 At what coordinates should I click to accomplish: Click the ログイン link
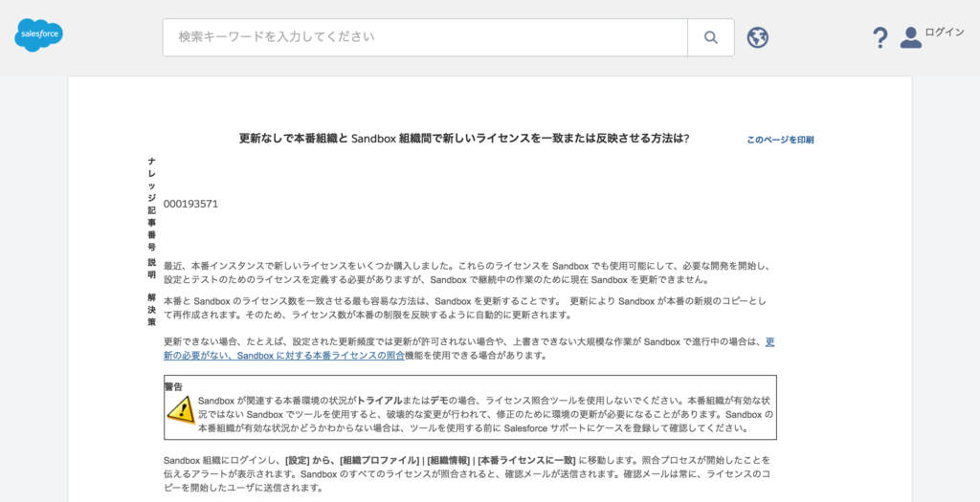(x=945, y=33)
